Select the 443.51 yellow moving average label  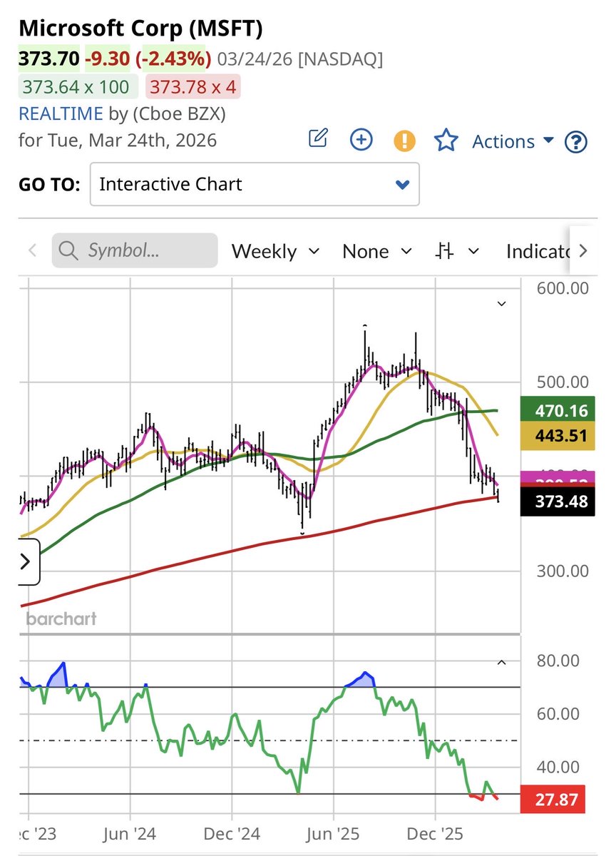[x=556, y=434]
